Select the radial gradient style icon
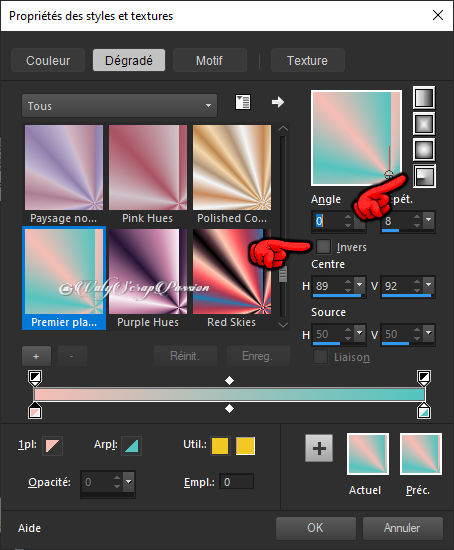Screen dimensions: 454x550 click(x=425, y=176)
